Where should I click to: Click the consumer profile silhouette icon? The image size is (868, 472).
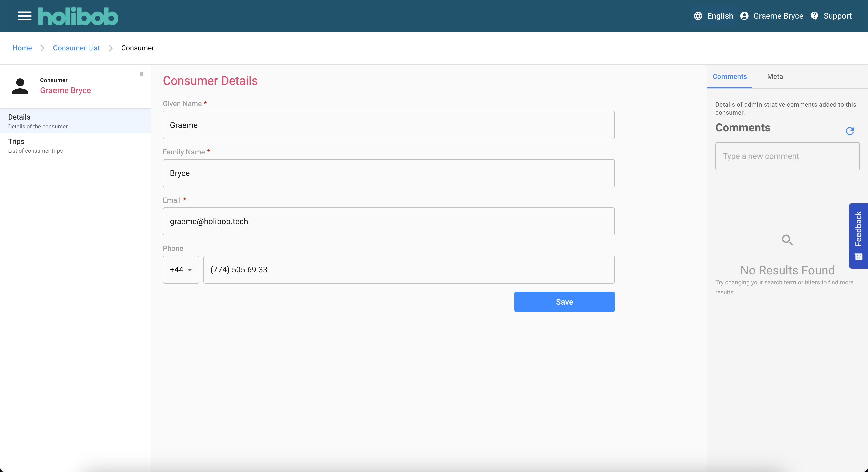(x=20, y=86)
